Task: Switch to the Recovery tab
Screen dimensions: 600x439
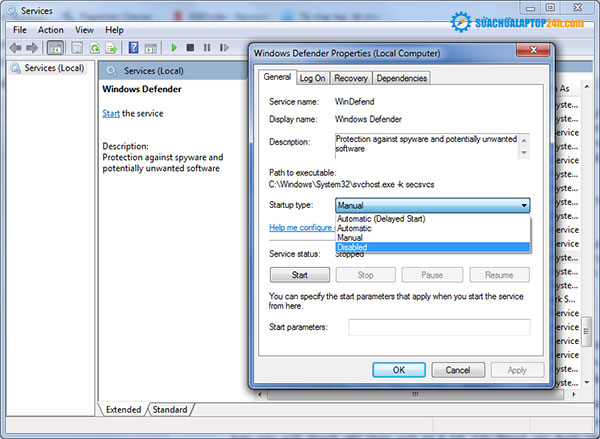Action: [351, 78]
